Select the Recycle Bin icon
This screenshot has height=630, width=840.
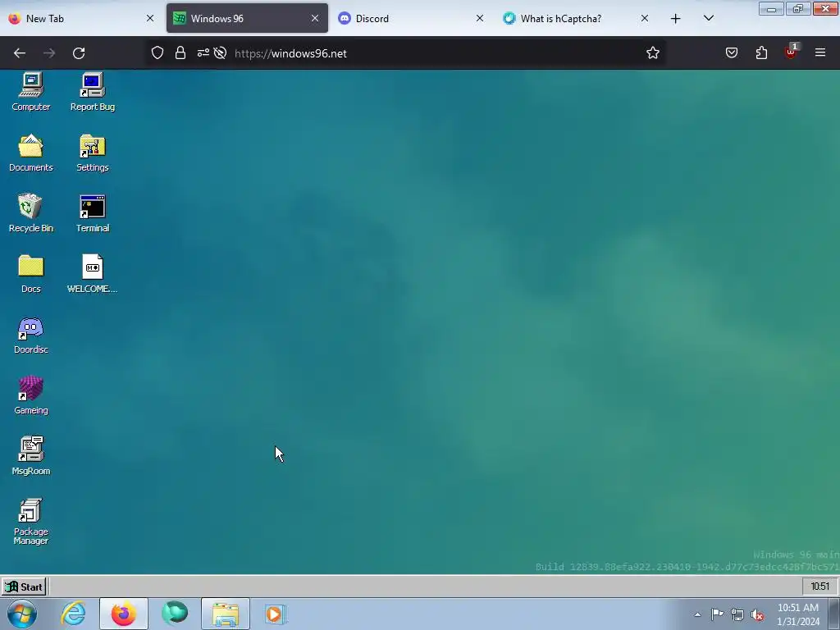pyautogui.click(x=30, y=212)
